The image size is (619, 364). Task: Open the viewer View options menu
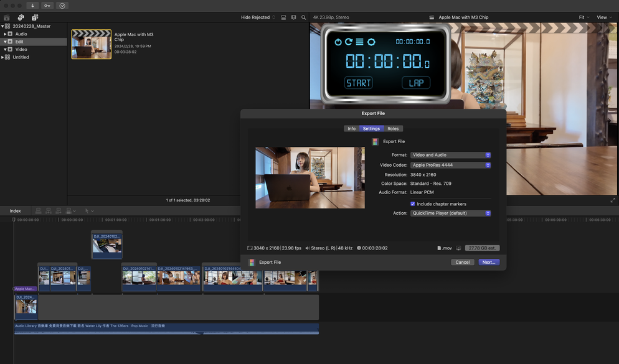(x=604, y=17)
